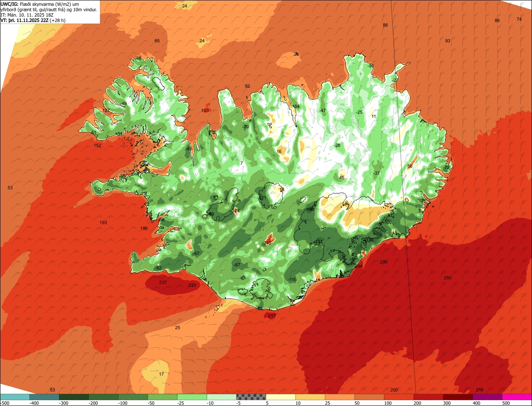Screen dimensions: 532x406
Task: Click the darkest green legend swatch between -300 and -200
Action: [74, 397]
